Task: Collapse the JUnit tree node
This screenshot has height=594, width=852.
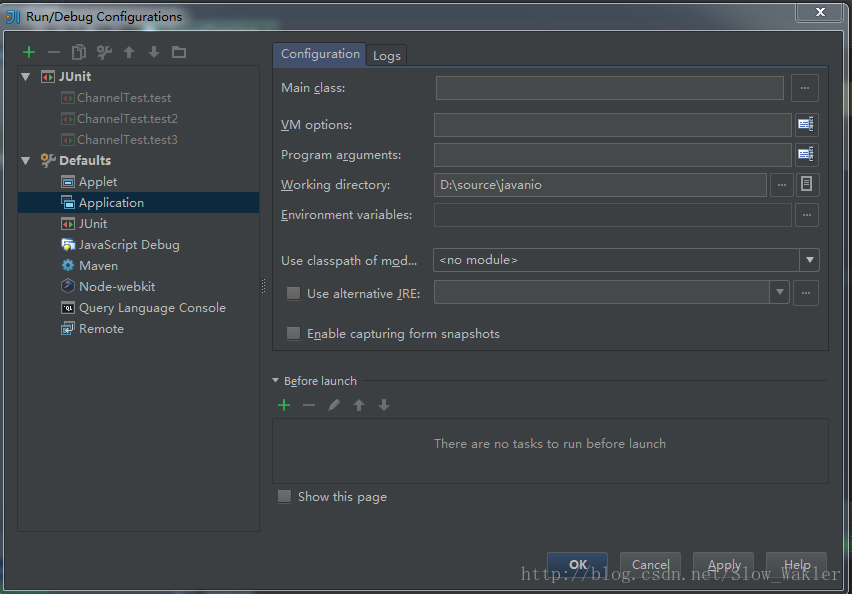Action: (26, 77)
